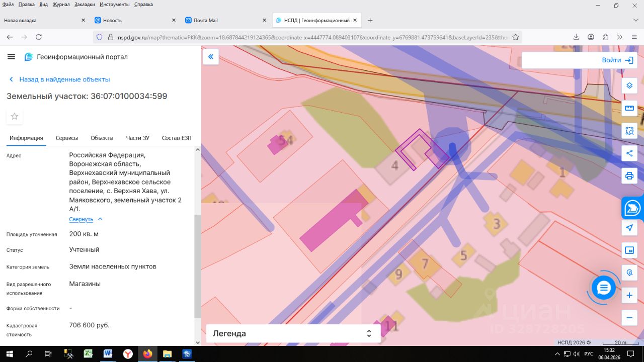Add the land parcel to favorites
The width and height of the screenshot is (644, 362).
pos(15,117)
